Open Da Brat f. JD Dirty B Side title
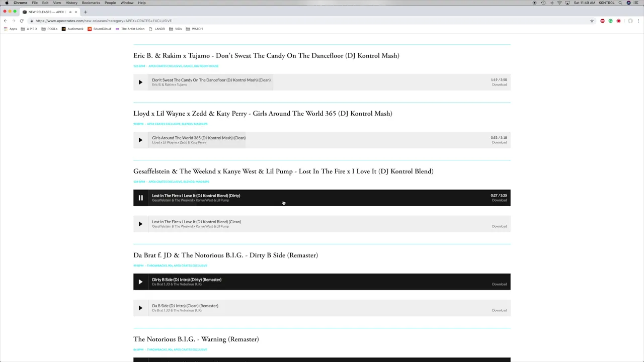644x362 pixels. (225, 255)
